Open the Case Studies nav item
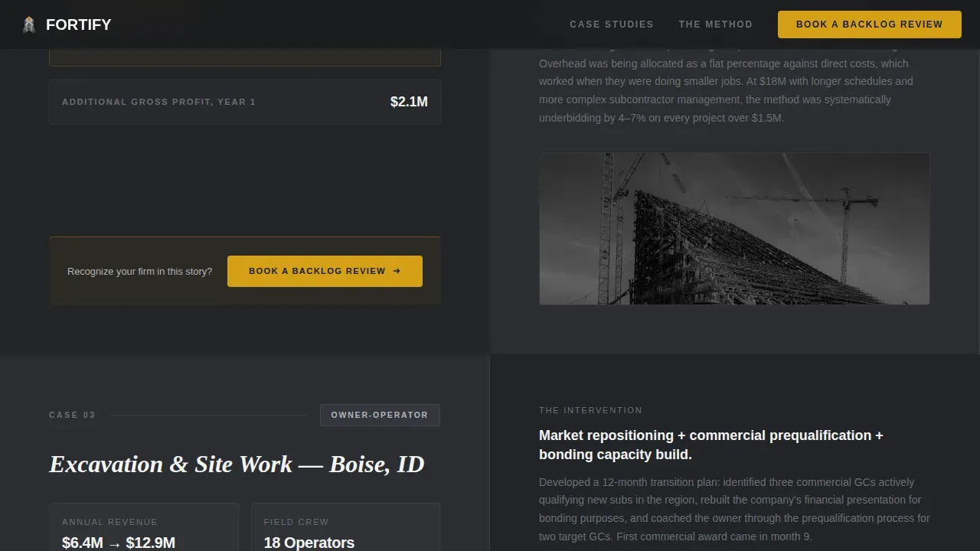 click(612, 24)
